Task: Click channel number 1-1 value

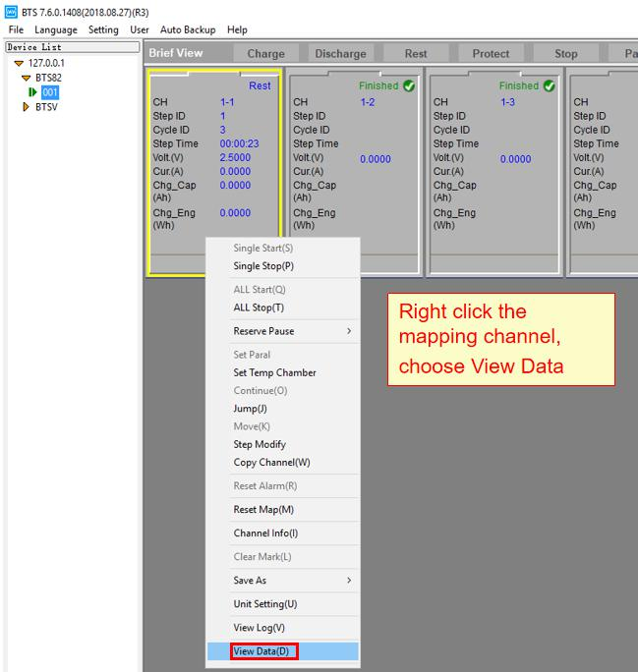Action: pos(227,102)
